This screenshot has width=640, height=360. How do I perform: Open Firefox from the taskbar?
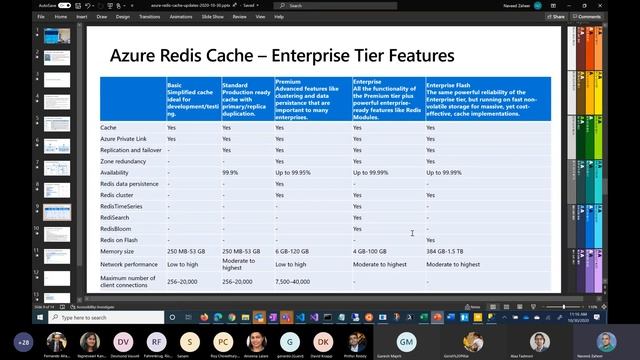[x=204, y=318]
